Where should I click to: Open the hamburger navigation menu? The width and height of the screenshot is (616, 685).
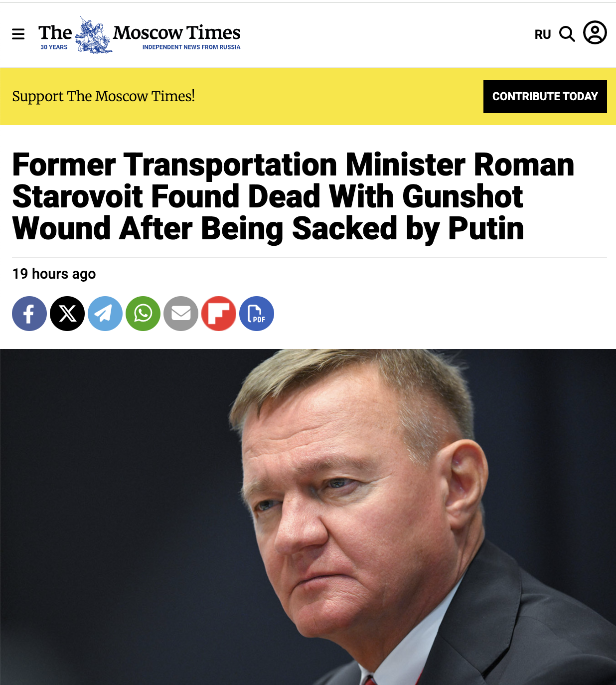point(18,34)
